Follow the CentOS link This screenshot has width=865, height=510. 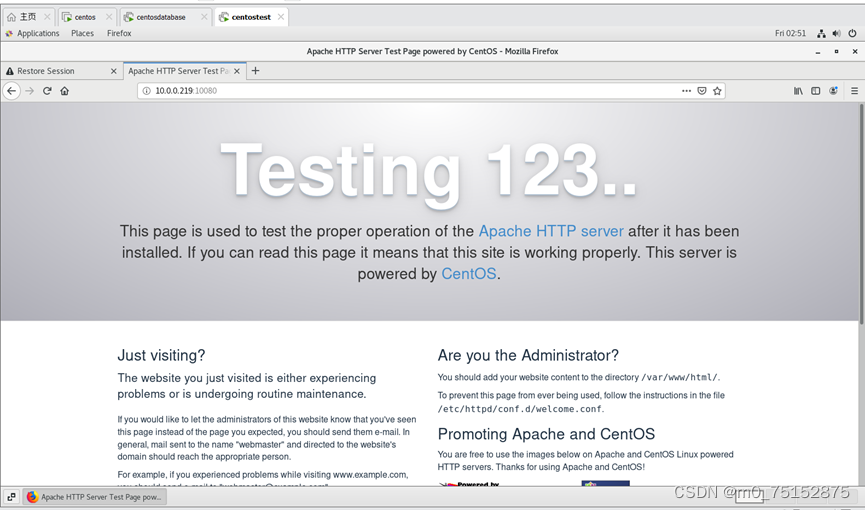tap(469, 274)
